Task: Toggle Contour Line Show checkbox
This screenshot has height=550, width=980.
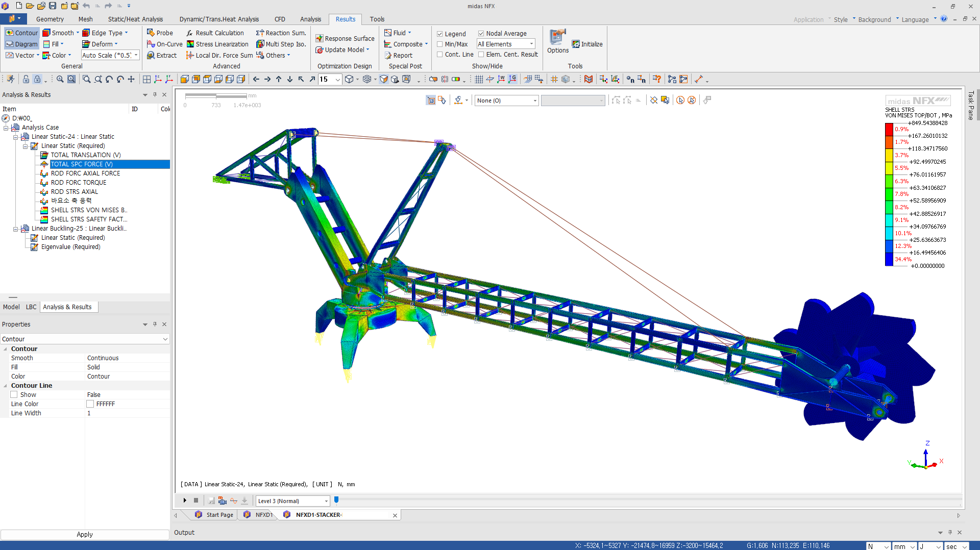Action: [x=14, y=395]
